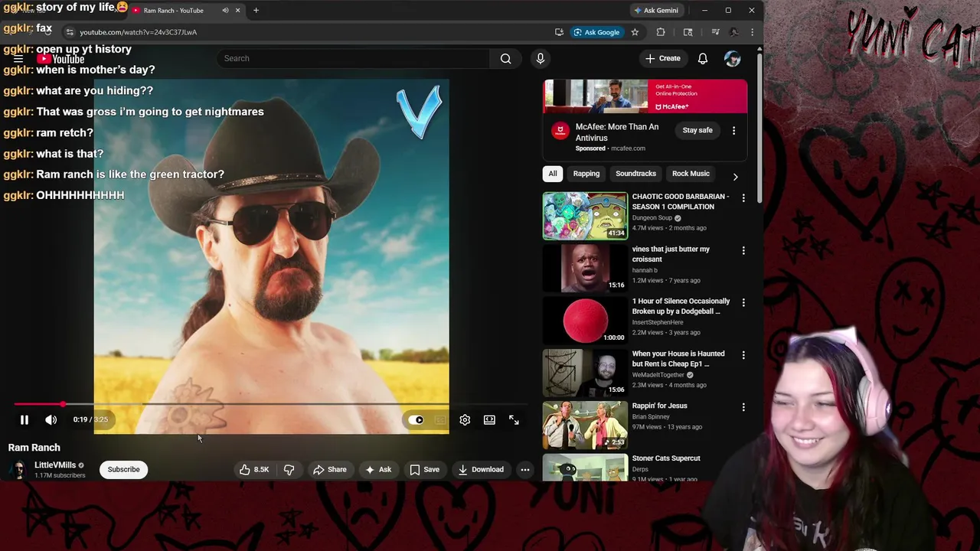The width and height of the screenshot is (980, 551).
Task: Open the LittleVMills channel avatar
Action: click(18, 469)
